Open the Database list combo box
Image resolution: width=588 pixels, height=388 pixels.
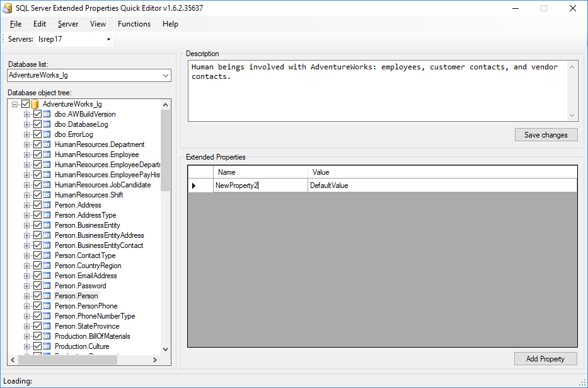click(x=166, y=76)
